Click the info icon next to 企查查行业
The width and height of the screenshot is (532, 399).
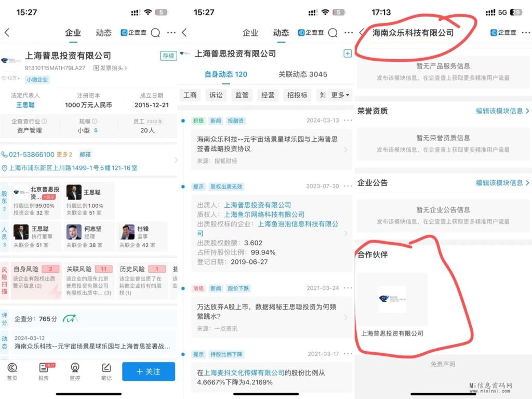pyautogui.click(x=44, y=121)
